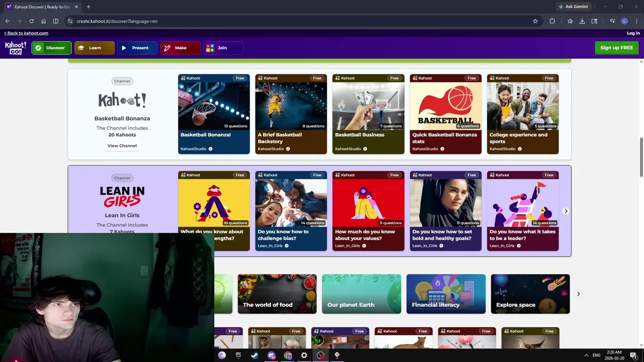Image resolution: width=644 pixels, height=362 pixels.
Task: Open Do you know how to challenge bias kahoot
Action: coord(291,211)
